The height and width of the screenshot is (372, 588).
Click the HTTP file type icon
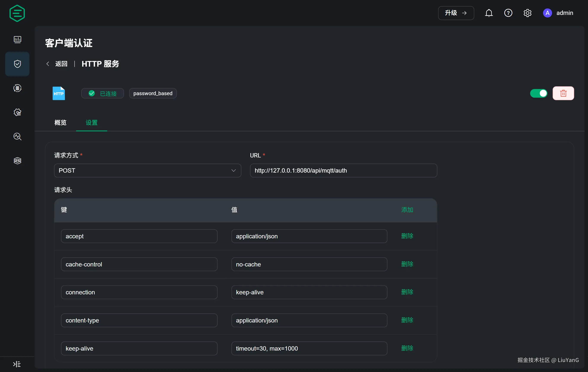click(59, 93)
